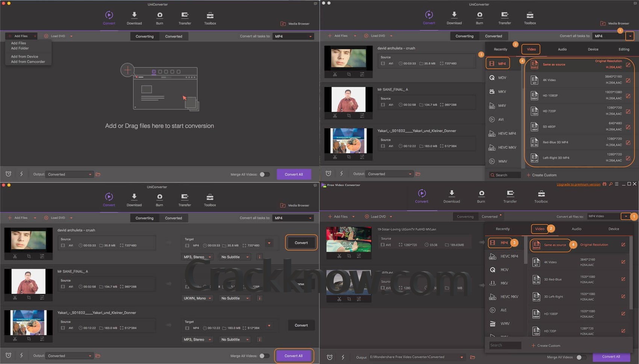Click Create Custom in Free Video Converter panel

click(546, 346)
